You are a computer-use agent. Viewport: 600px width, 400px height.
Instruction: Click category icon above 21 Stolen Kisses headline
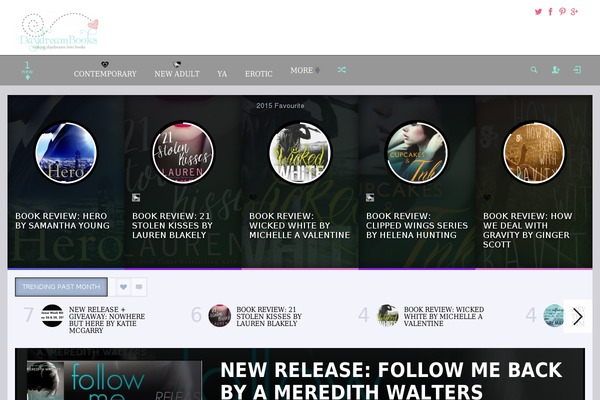(136, 198)
